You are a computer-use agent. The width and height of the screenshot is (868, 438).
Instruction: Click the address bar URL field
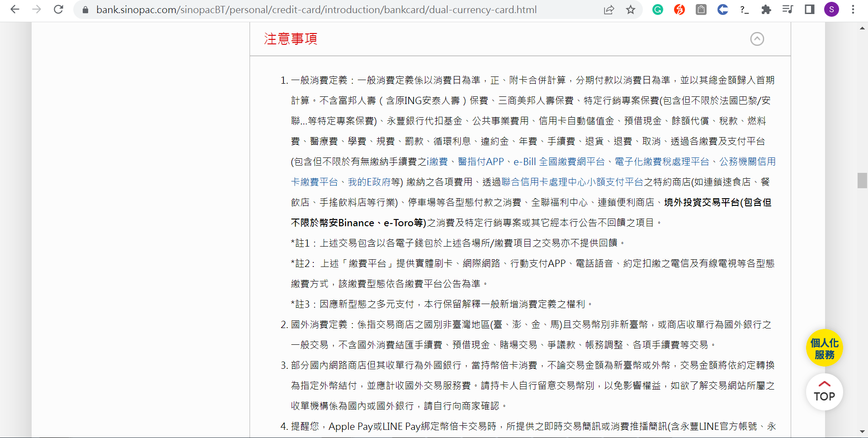(316, 10)
